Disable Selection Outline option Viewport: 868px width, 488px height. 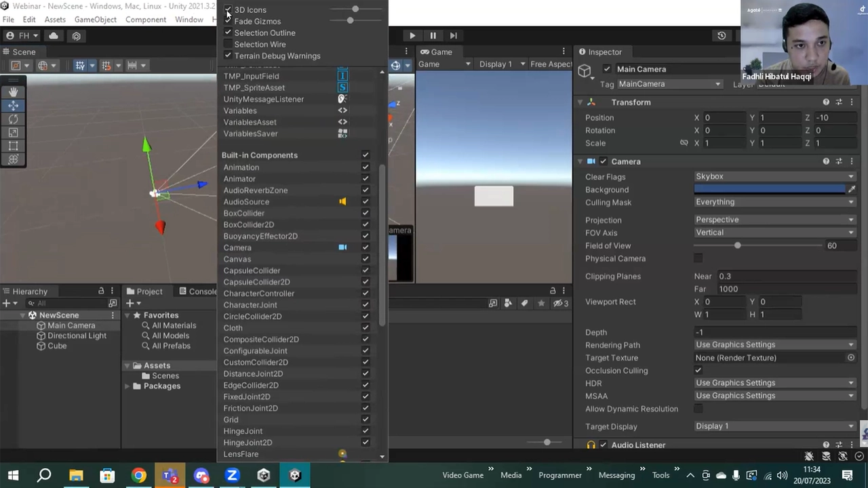[228, 33]
